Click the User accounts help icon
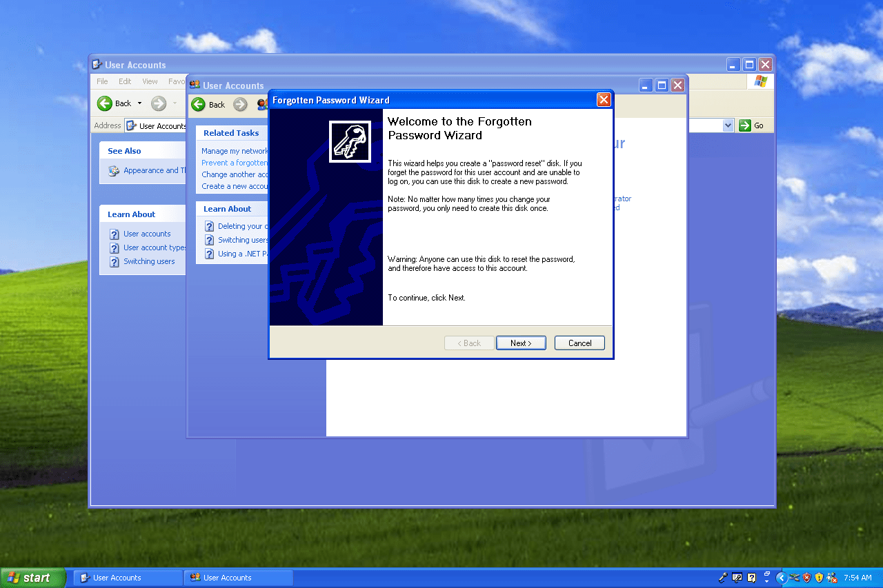The height and width of the screenshot is (588, 883). (x=113, y=234)
